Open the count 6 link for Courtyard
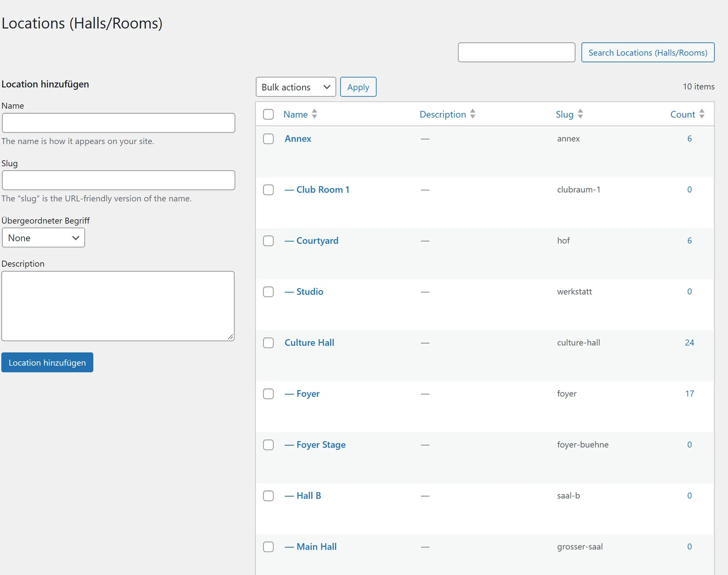Screen dimensions: 728x575 [689, 241]
